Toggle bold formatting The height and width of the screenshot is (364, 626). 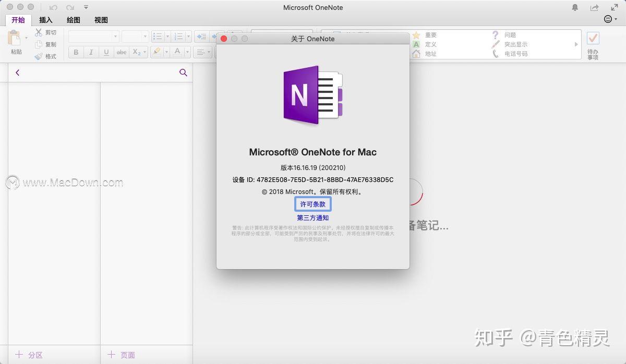tap(76, 52)
